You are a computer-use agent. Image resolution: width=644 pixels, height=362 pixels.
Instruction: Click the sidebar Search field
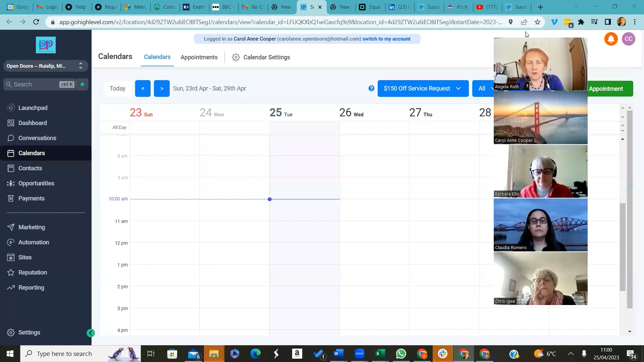39,84
